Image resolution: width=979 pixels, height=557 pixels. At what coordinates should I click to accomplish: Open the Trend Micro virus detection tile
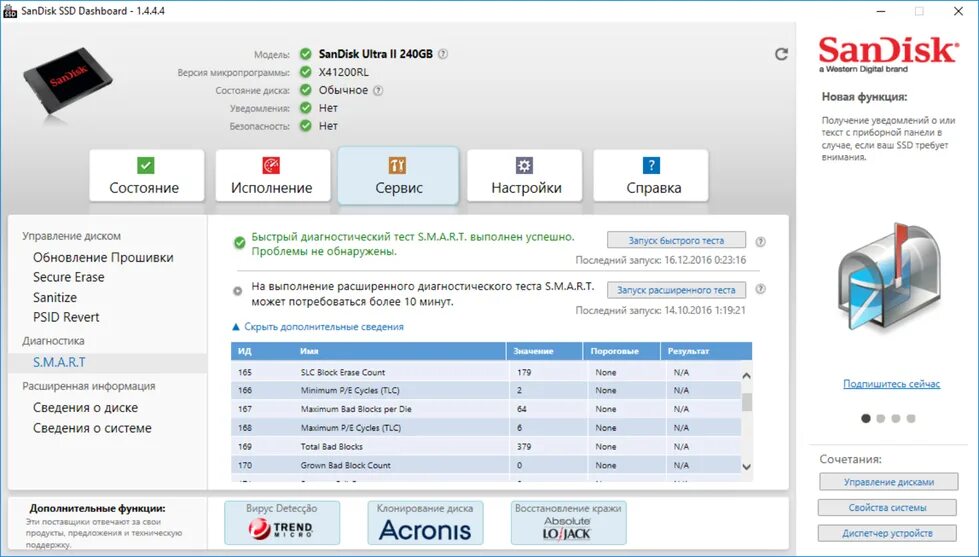(x=282, y=523)
